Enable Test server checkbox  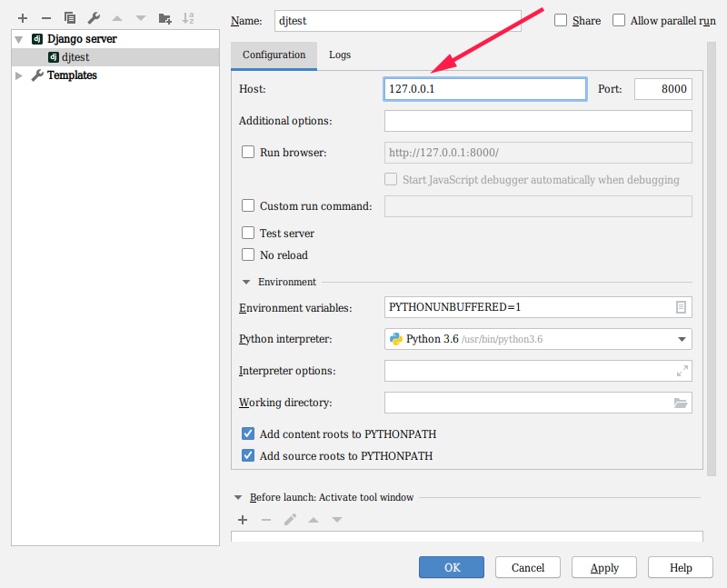pyautogui.click(x=248, y=233)
